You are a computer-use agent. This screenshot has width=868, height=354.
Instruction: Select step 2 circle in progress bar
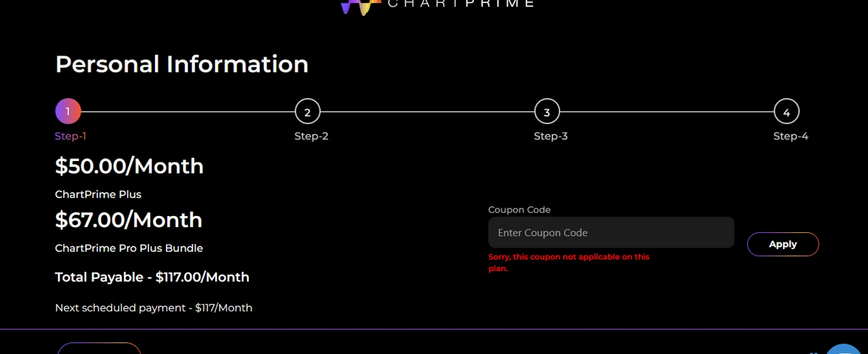tap(307, 112)
